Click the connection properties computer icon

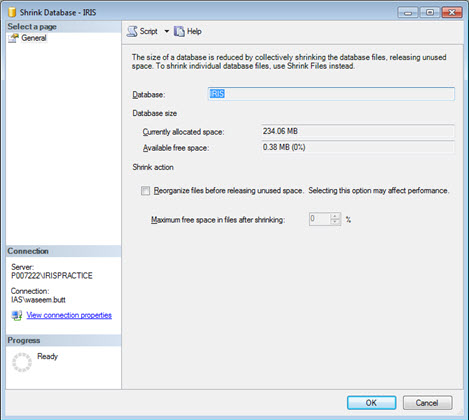click(16, 315)
